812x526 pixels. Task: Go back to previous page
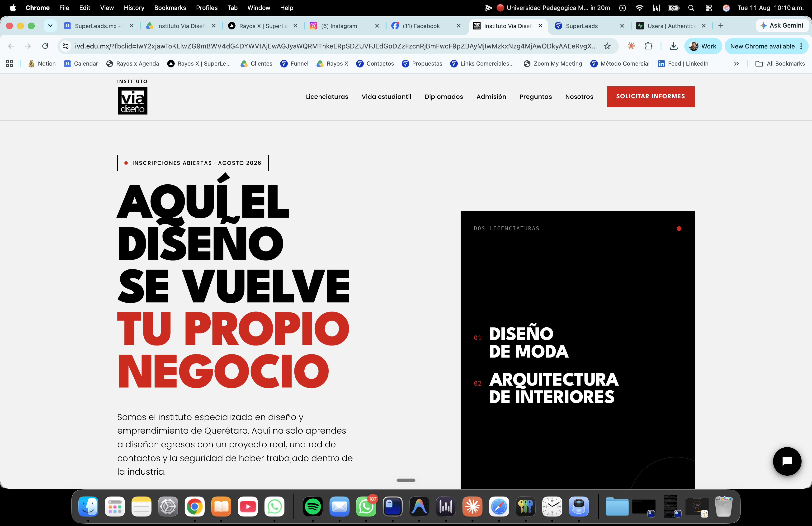(x=11, y=46)
